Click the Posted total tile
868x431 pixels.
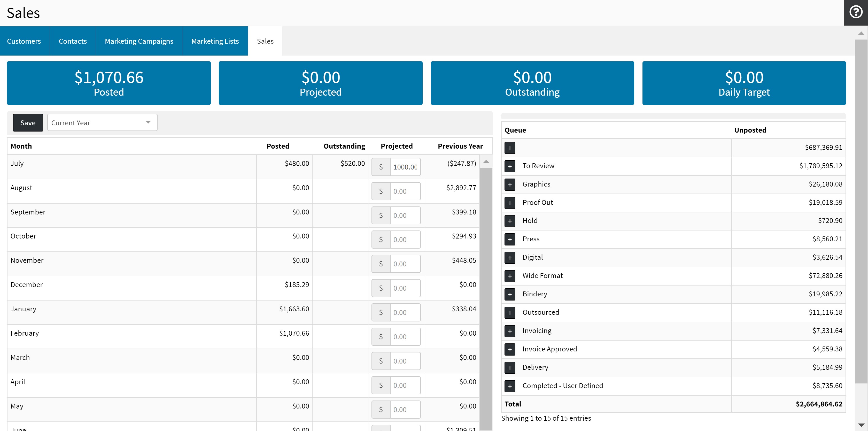[109, 83]
